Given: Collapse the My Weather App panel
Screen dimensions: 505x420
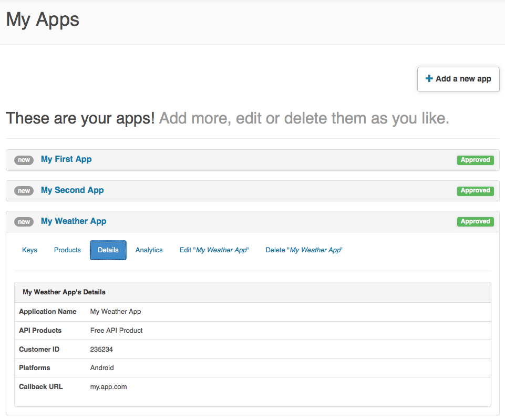Looking at the screenshot, I should click(74, 221).
